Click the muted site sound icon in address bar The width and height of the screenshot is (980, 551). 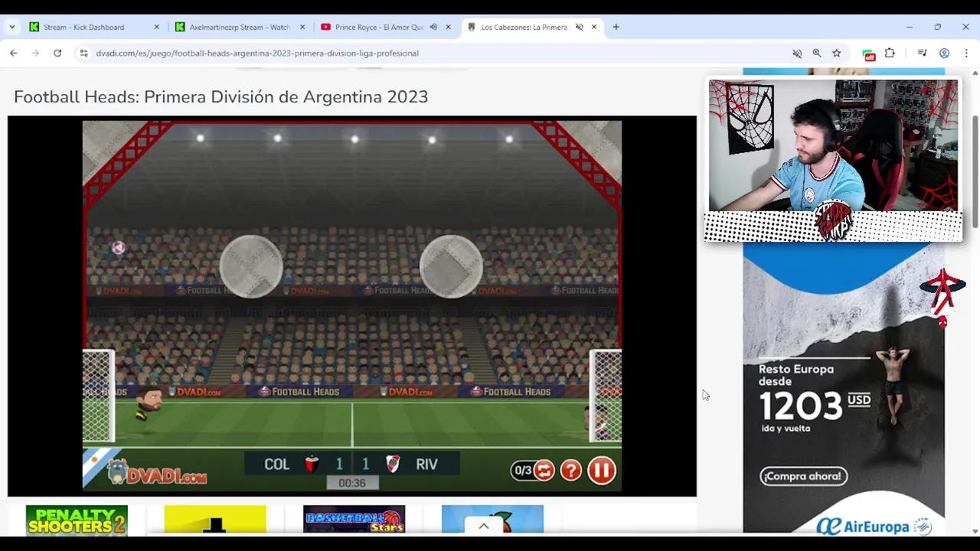(x=797, y=53)
